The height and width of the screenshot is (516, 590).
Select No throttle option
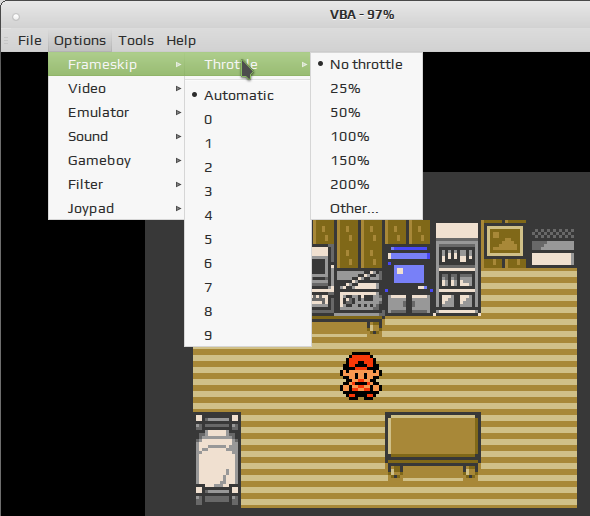point(367,64)
